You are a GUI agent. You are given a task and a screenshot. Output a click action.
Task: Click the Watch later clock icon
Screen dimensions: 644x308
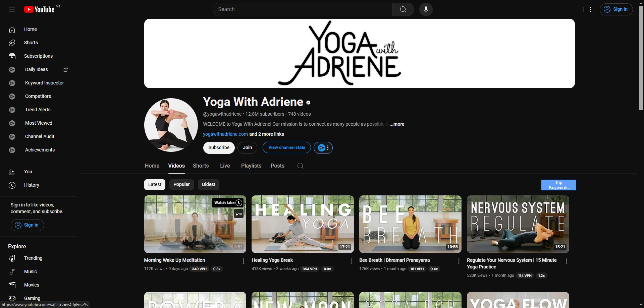pyautogui.click(x=239, y=203)
